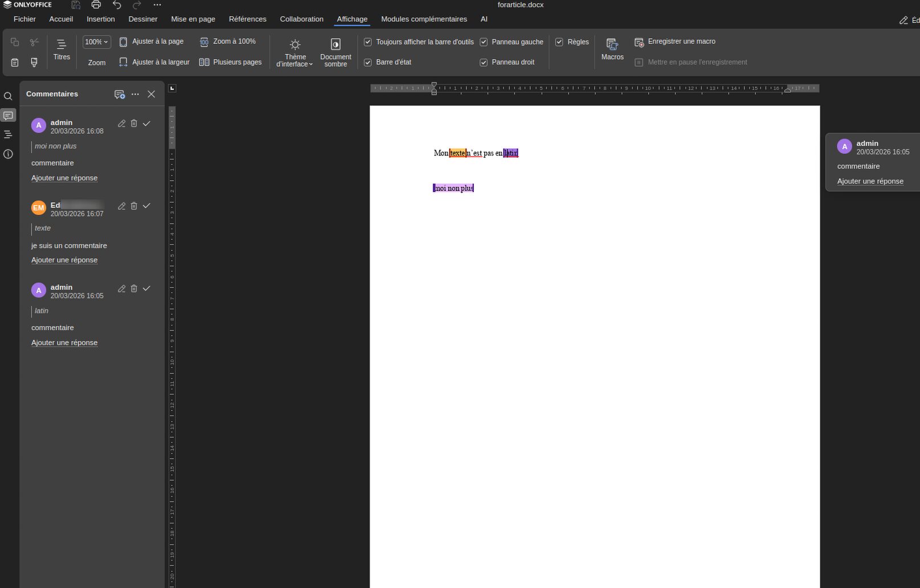The height and width of the screenshot is (588, 920).
Task: Uncheck Toujours afficher la barre d'outils
Action: click(367, 42)
